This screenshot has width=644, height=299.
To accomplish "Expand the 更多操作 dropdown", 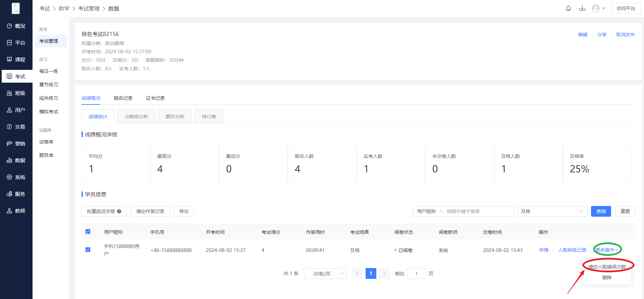I will [607, 250].
